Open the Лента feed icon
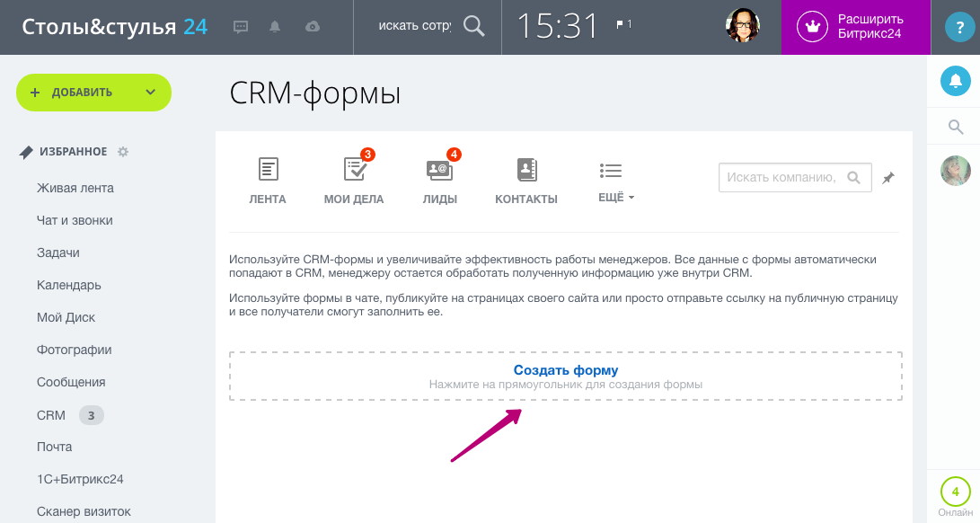The image size is (980, 523). click(x=268, y=169)
